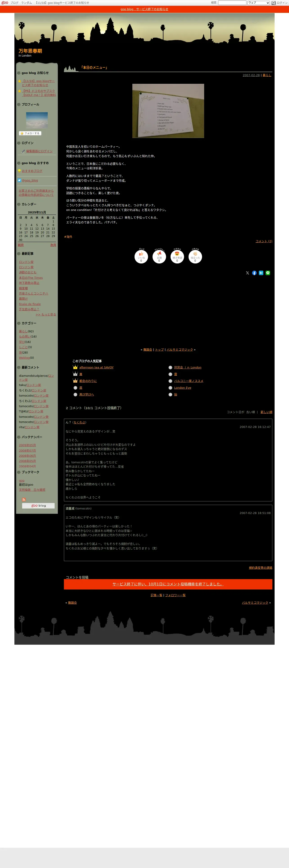289x868 pixels.
Task: Open blog title 万年思春期
Action: click(x=30, y=51)
